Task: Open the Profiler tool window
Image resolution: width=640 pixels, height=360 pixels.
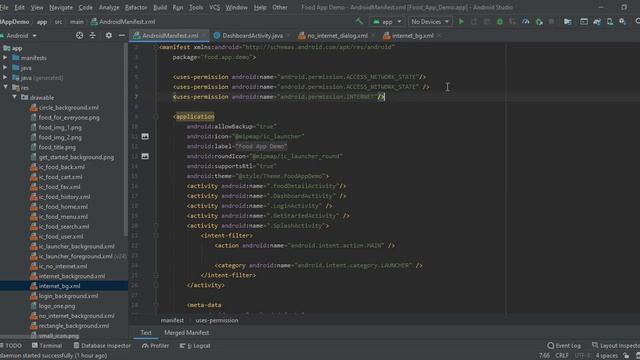Action: pyautogui.click(x=156, y=346)
